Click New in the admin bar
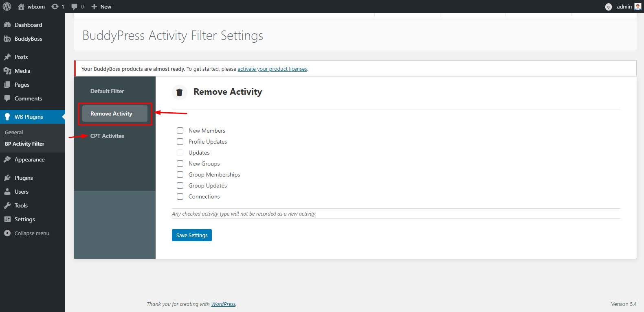This screenshot has height=312, width=644. pyautogui.click(x=106, y=7)
